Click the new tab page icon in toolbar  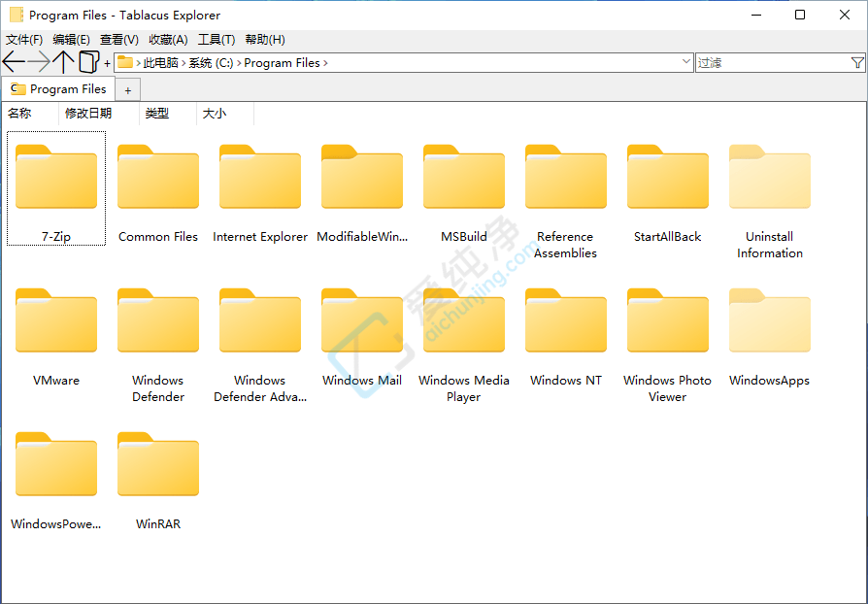(88, 62)
